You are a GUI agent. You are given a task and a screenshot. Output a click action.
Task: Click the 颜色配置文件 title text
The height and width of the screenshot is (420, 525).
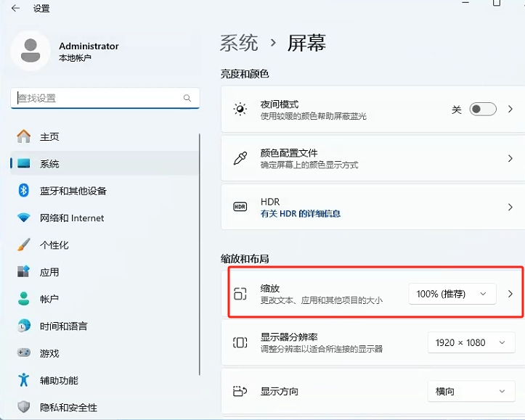[x=289, y=153]
